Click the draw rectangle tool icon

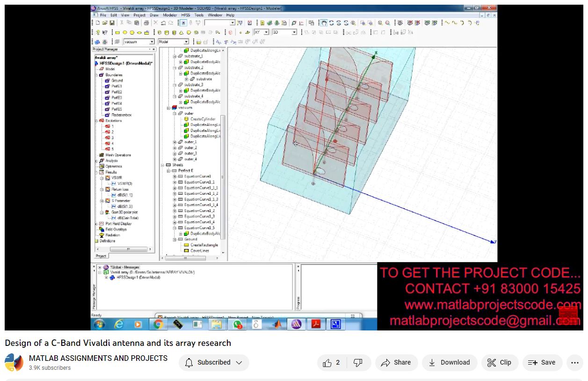tap(117, 32)
